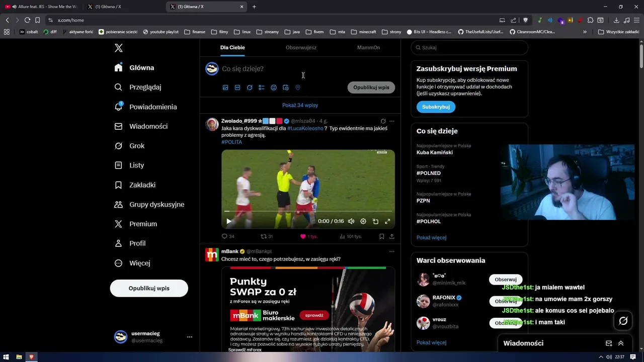Switch to Mamm0n tab
Viewport: 644px width, 362px height.
[x=368, y=48]
